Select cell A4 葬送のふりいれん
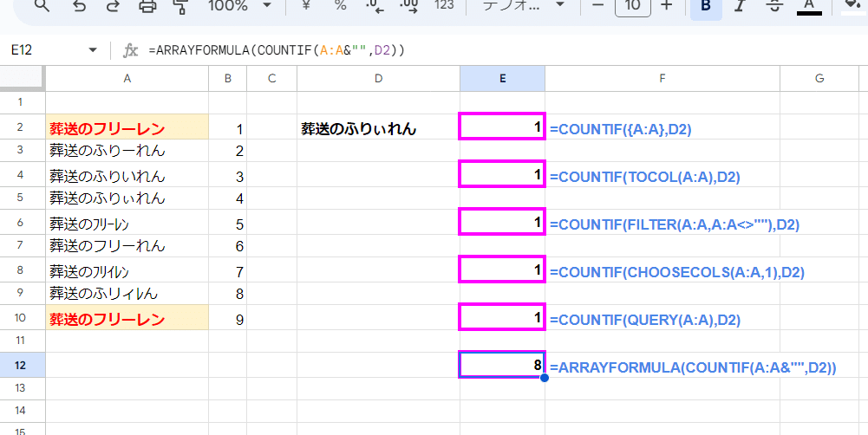The height and width of the screenshot is (435, 868). [x=127, y=174]
